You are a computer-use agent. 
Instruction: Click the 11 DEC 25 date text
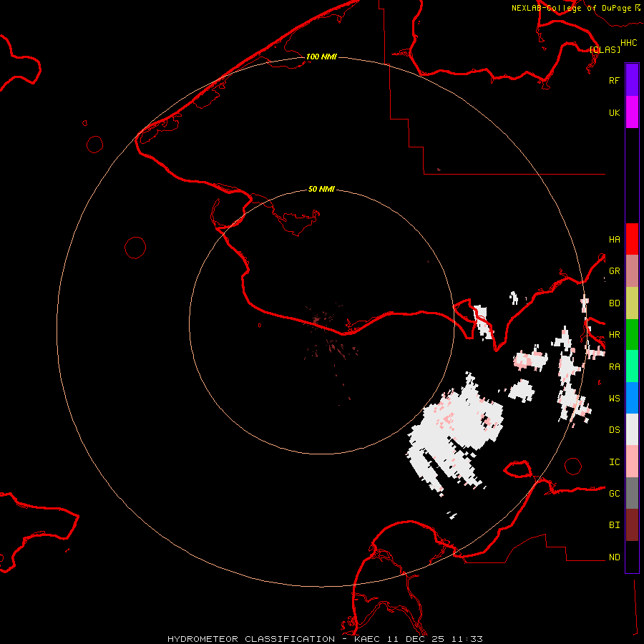click(415, 639)
